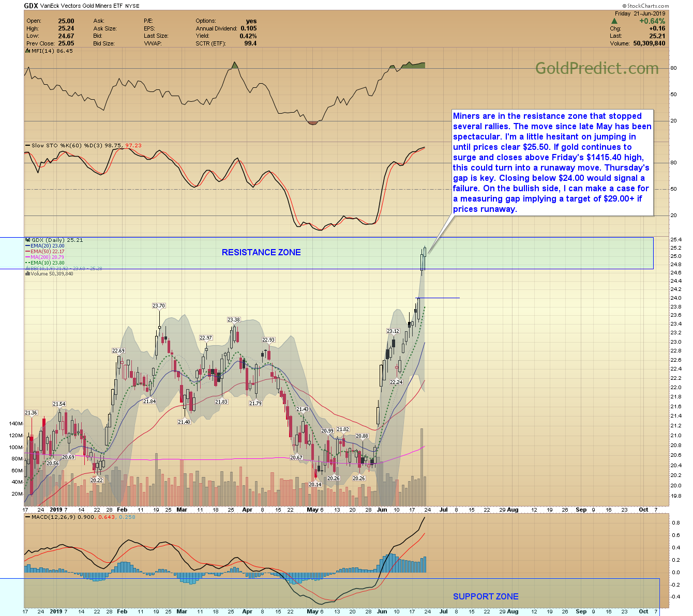Click the "22.24" June pullback label

(396, 382)
